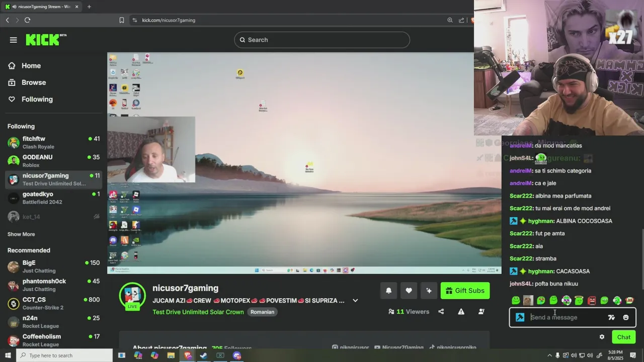
Task: Click the green Chat send button
Action: [624, 337]
